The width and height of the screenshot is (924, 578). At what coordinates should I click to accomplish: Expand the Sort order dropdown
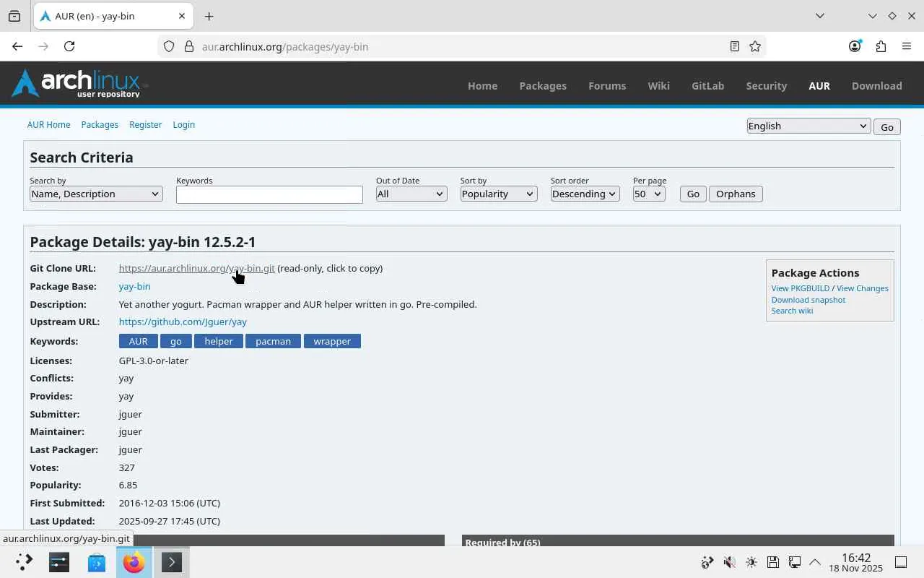[585, 194]
